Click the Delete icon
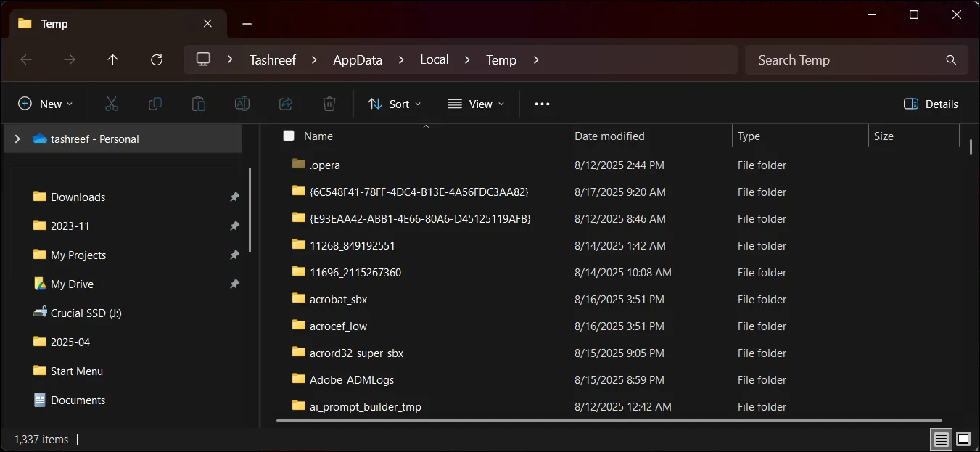 click(329, 104)
